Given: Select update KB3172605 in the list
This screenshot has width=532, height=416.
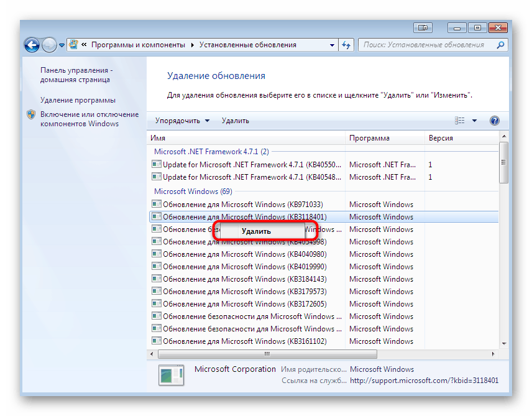Looking at the screenshot, I should point(324,304).
